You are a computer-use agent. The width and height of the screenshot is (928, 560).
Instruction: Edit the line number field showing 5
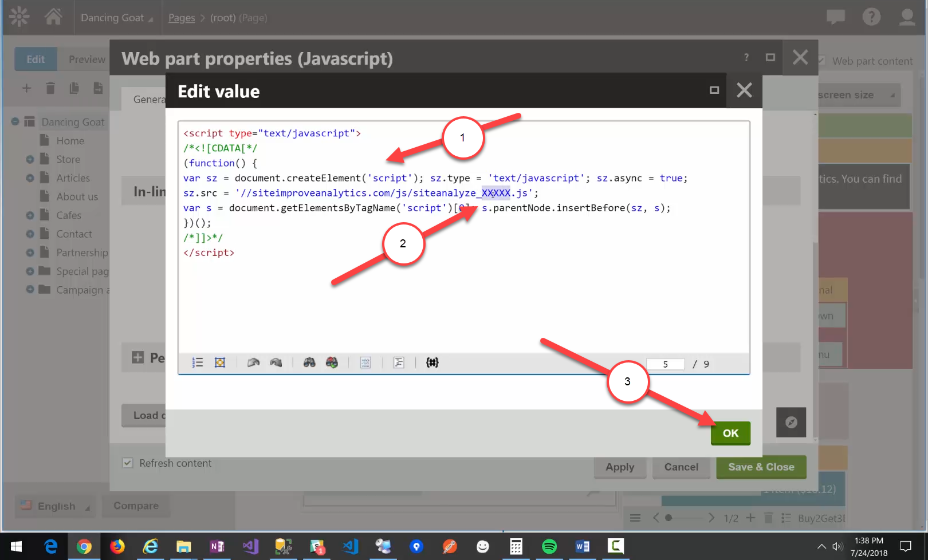point(665,364)
